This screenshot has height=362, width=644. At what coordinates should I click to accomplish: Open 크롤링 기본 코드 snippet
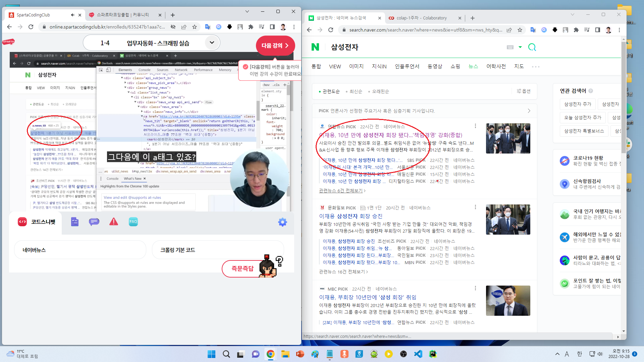(x=218, y=250)
